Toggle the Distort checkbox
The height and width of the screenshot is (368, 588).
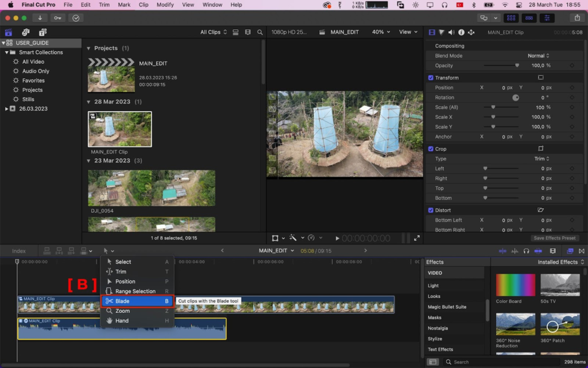click(x=431, y=210)
